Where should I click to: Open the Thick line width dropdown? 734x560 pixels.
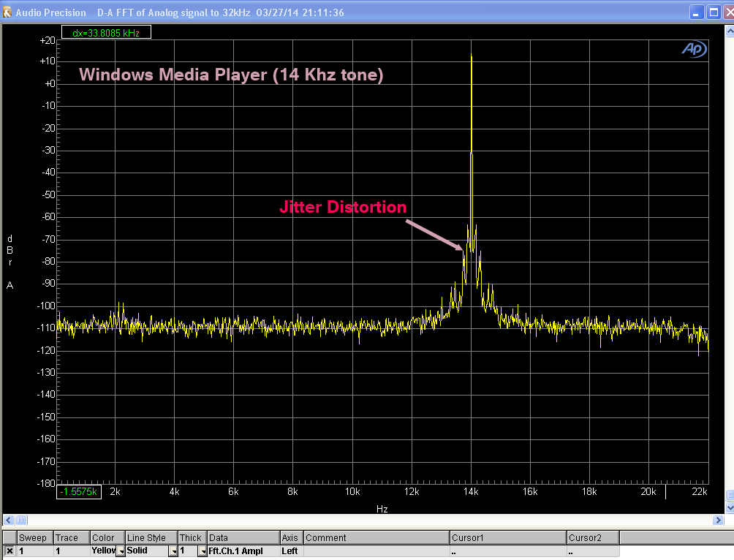click(x=202, y=551)
